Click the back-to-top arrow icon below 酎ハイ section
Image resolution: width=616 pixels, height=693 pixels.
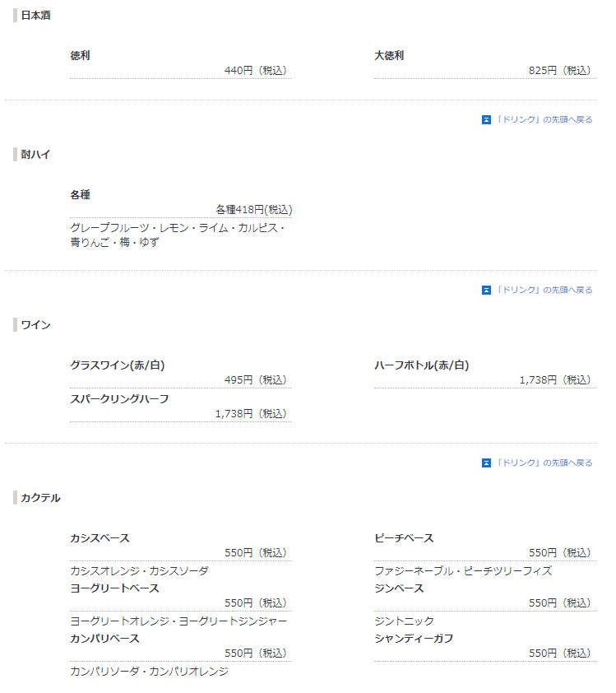(486, 290)
